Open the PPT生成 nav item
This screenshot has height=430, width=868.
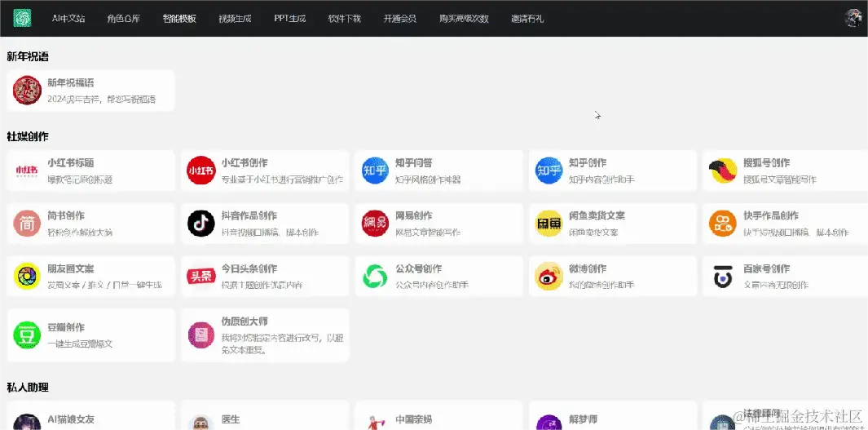289,18
